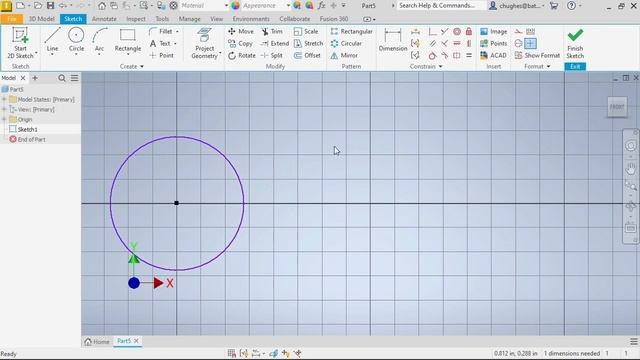
Task: Toggle the driven dimension format button
Action: click(x=530, y=31)
